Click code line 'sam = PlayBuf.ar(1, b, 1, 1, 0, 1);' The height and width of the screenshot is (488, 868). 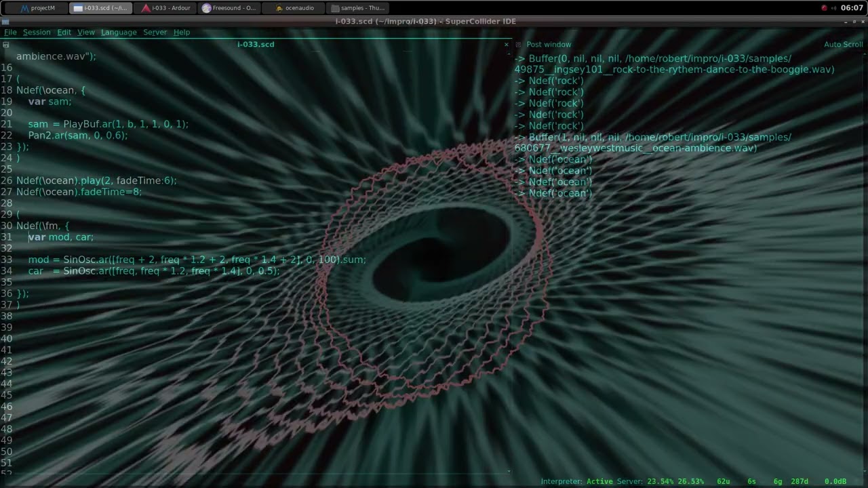click(108, 124)
